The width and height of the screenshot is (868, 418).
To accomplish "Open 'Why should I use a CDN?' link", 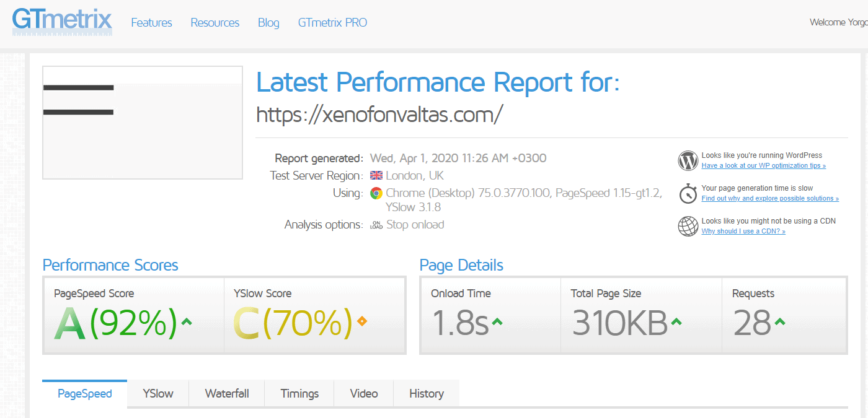I will [x=743, y=232].
